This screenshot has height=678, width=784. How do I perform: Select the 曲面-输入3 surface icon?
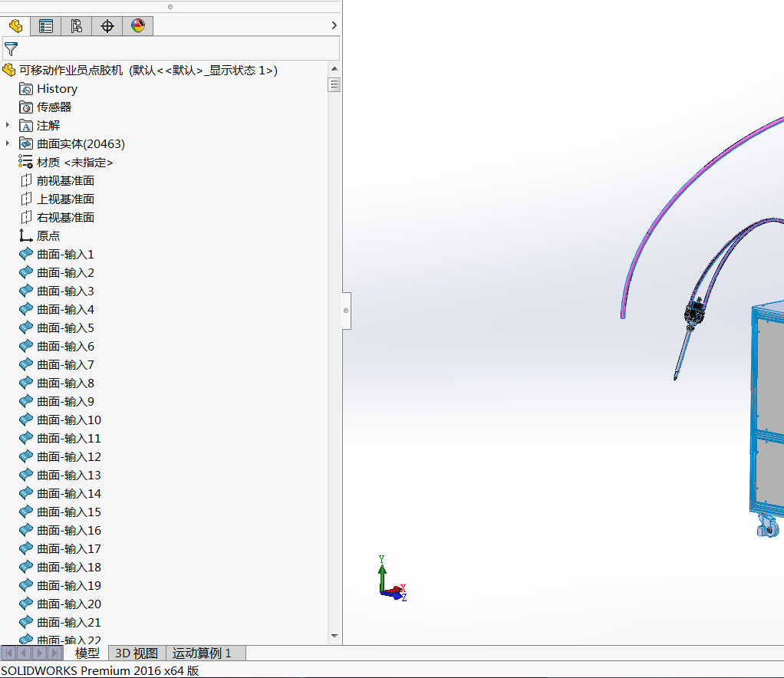pos(26,291)
